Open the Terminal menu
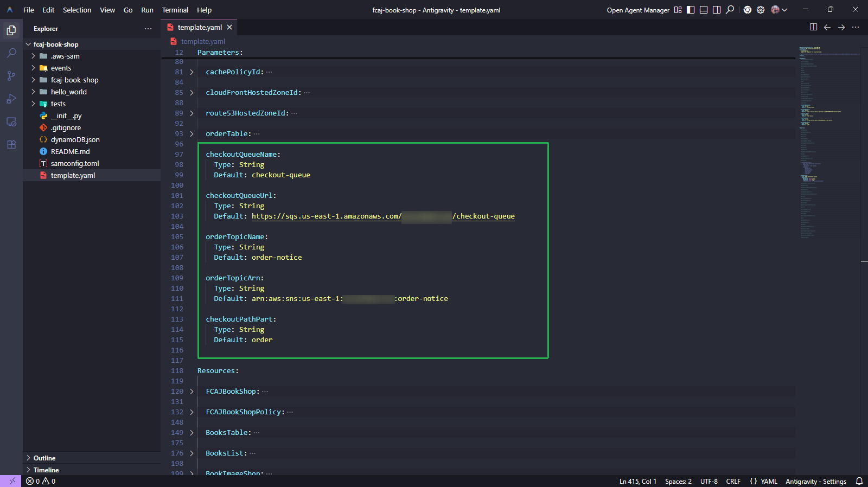Screen dimensions: 868x487 pyautogui.click(x=175, y=10)
